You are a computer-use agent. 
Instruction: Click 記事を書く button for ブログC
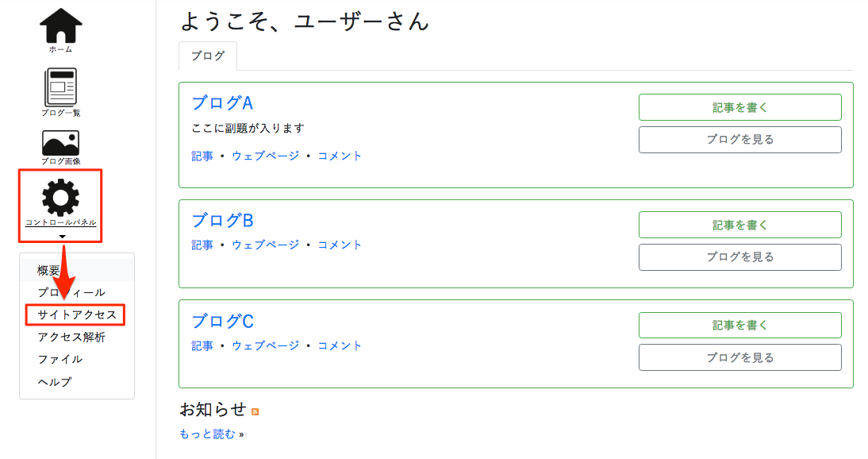click(740, 326)
